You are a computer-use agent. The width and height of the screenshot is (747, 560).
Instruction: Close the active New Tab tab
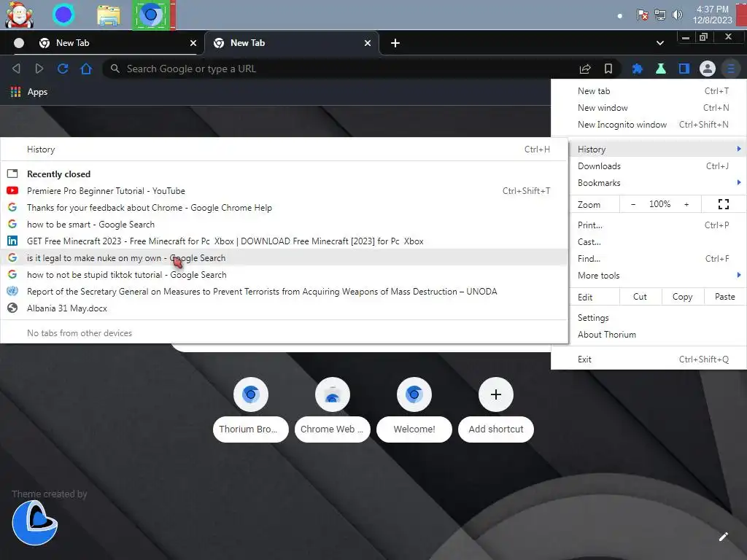(x=368, y=43)
